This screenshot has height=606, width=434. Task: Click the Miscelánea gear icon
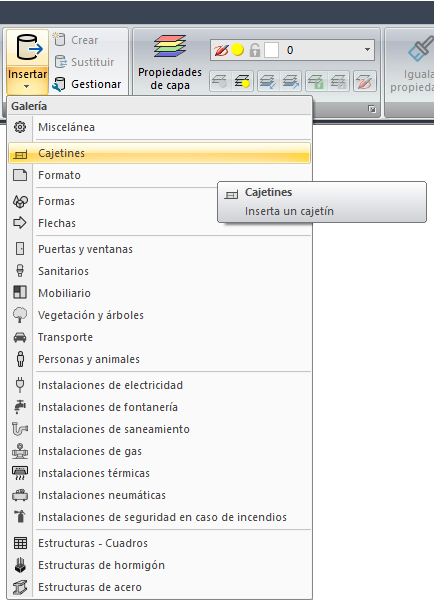20,127
